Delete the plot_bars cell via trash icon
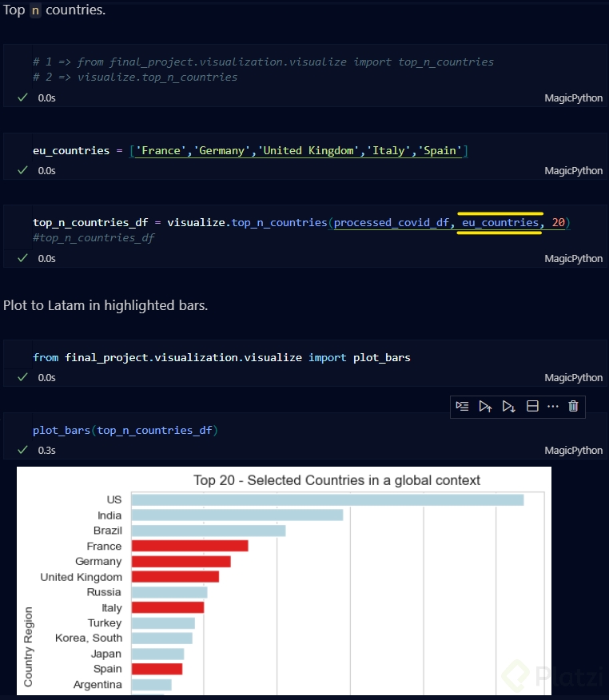The image size is (609, 700). pyautogui.click(x=573, y=406)
